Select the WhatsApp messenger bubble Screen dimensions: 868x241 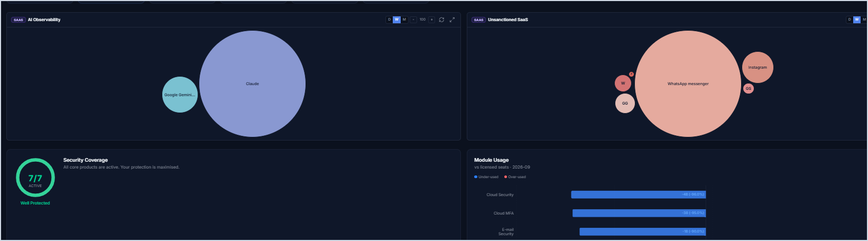tap(688, 84)
